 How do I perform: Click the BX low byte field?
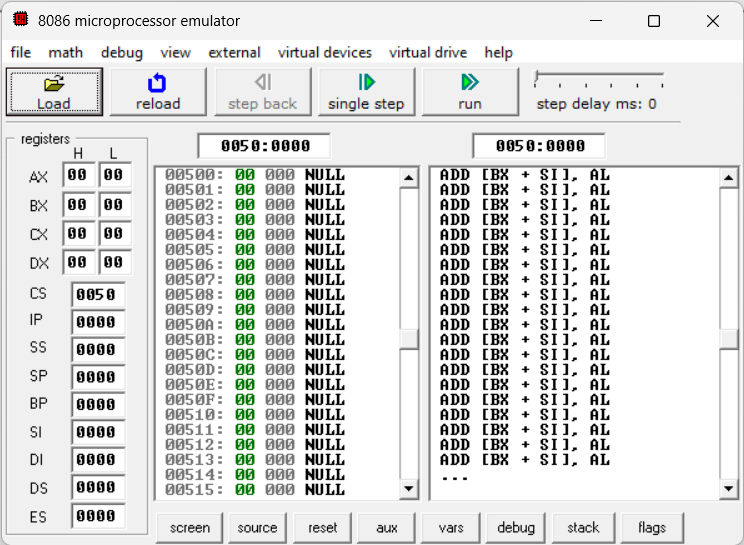click(x=114, y=204)
